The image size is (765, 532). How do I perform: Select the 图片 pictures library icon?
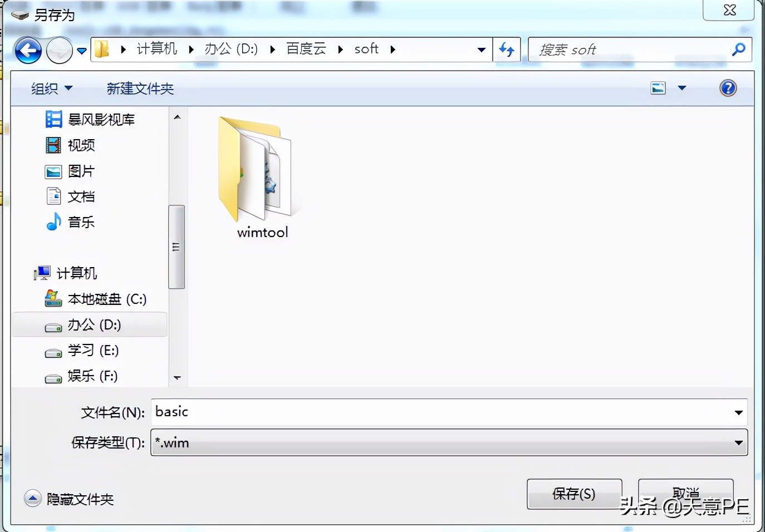tap(53, 171)
